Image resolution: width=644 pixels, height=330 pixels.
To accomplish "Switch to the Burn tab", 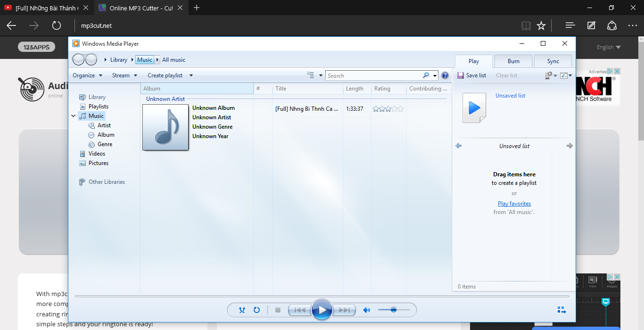I will (513, 61).
